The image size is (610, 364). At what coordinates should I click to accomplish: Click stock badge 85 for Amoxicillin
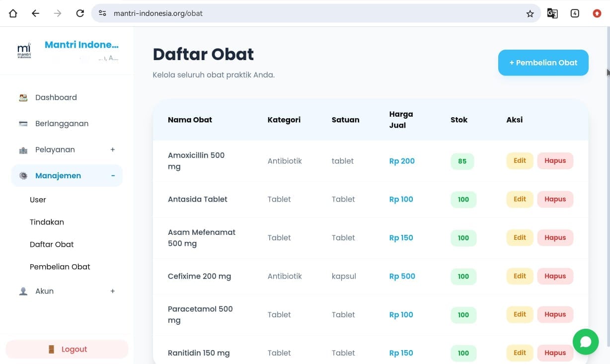pyautogui.click(x=462, y=161)
